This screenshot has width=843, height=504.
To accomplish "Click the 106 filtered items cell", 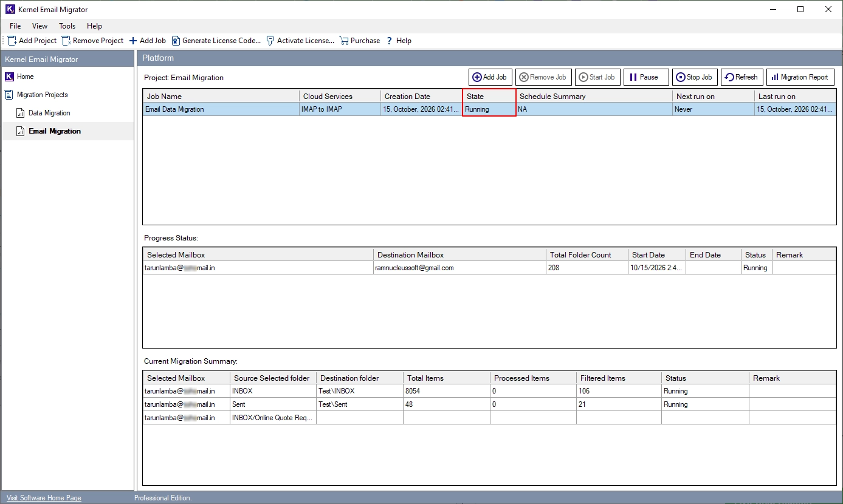I will click(x=619, y=391).
